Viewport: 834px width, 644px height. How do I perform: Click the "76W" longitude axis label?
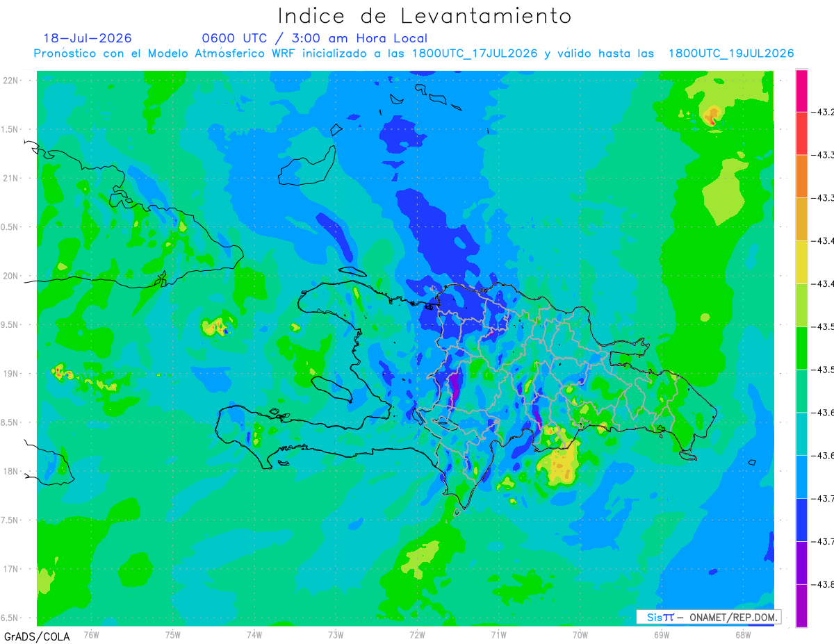pyautogui.click(x=91, y=634)
